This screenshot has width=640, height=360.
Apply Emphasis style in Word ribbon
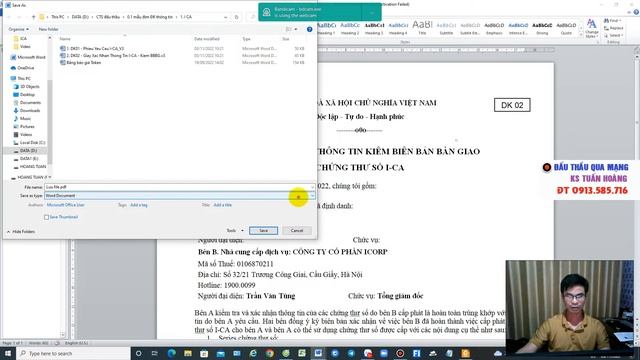point(494,29)
